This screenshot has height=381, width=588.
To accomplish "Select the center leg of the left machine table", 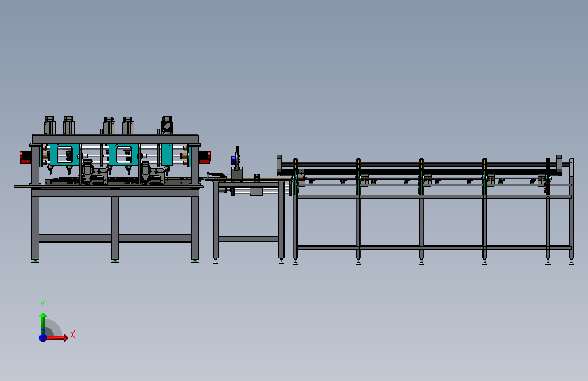I will click(x=115, y=228).
